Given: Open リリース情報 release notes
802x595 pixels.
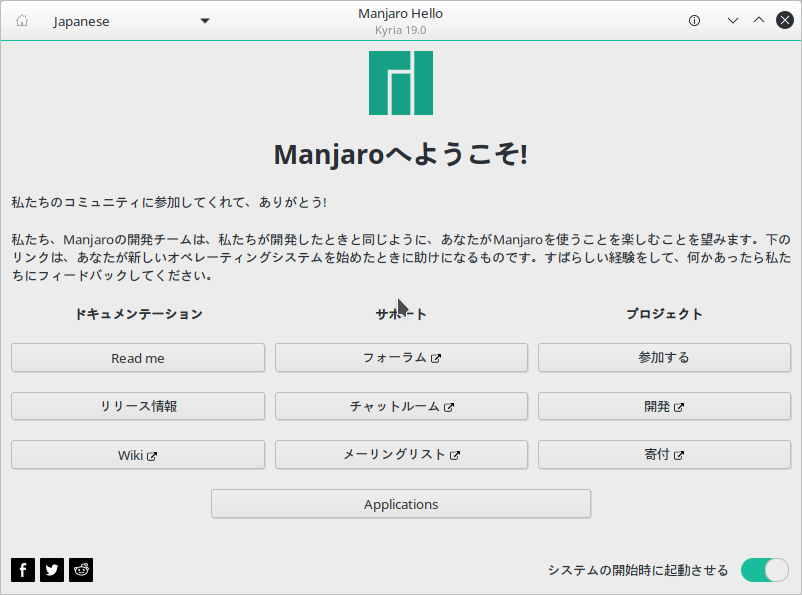Looking at the screenshot, I should [138, 406].
